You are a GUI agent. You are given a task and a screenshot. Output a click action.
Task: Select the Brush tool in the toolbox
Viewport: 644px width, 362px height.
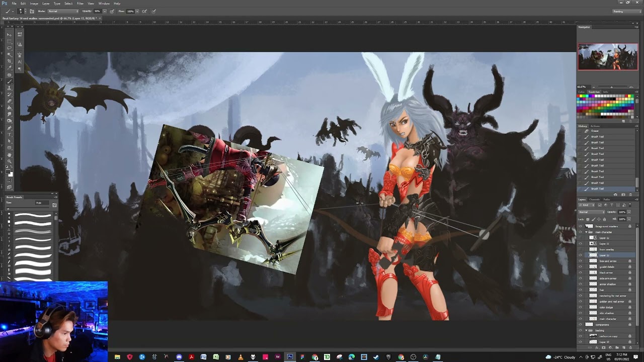(9, 81)
